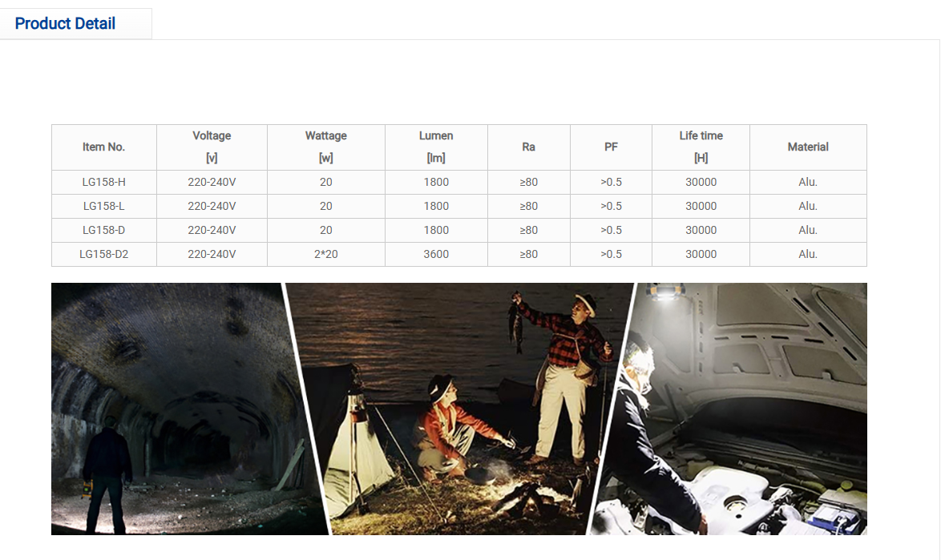Image resolution: width=941 pixels, height=560 pixels.
Task: Click the Life time [H] column header
Action: 701,147
